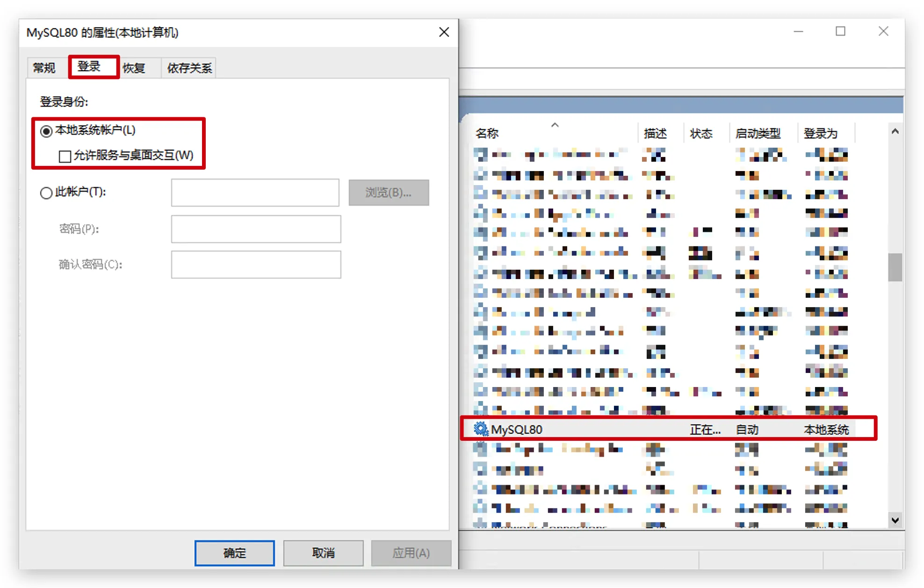Viewport: 924px width, 588px height.
Task: Click the services list vertical scrollbar thumb
Action: tap(895, 267)
